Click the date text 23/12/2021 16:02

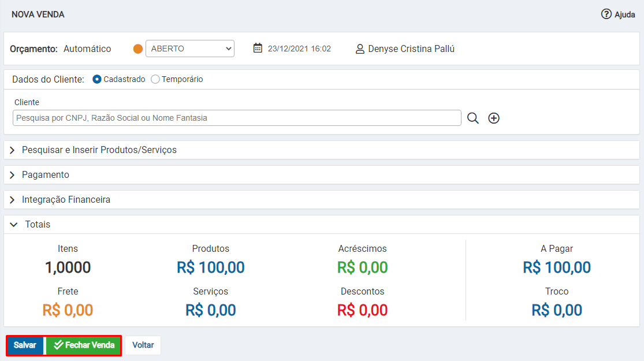(299, 49)
